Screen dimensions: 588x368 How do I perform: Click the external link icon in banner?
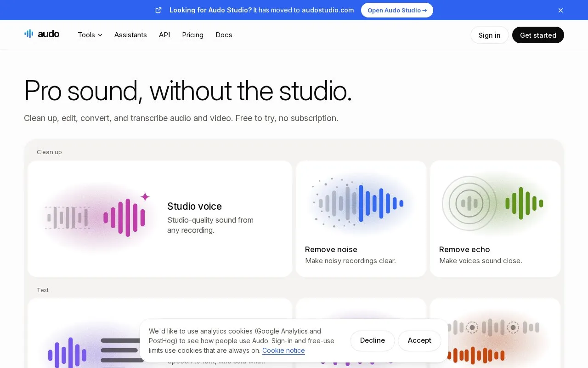pos(158,10)
